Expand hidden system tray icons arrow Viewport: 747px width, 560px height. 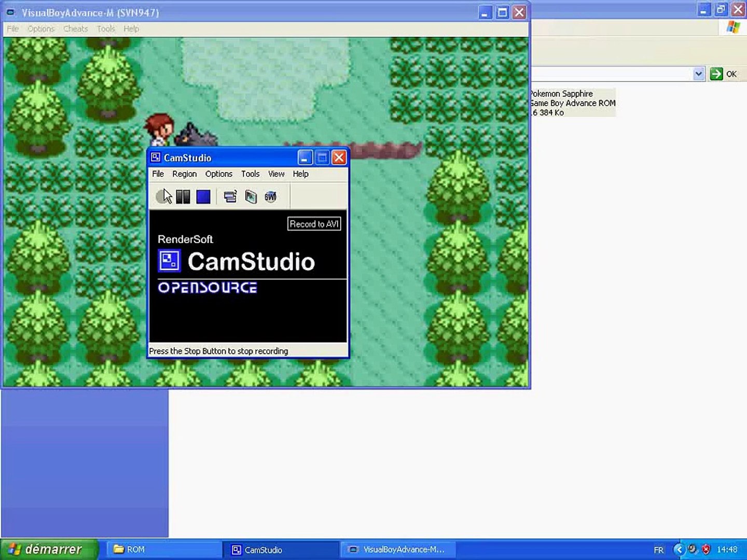coord(679,549)
